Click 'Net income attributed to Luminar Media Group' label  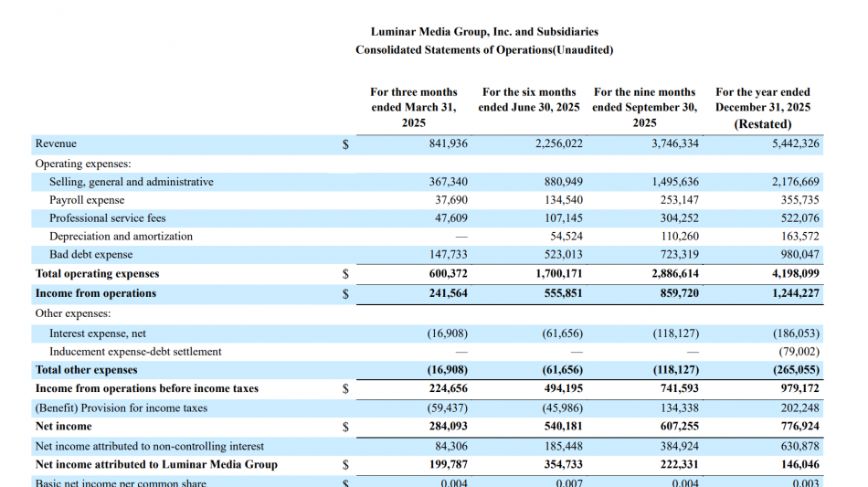click(156, 464)
